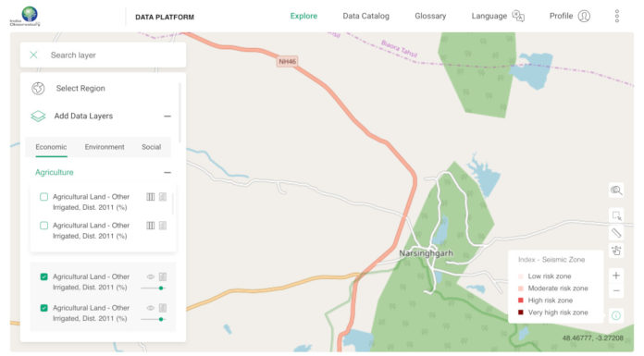Collapse the Agriculture category

pos(167,173)
